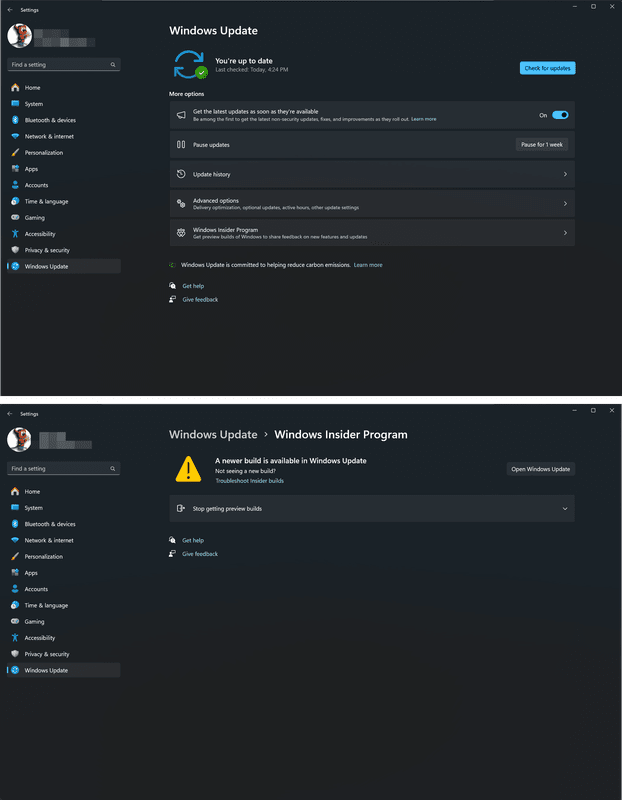Image resolution: width=622 pixels, height=800 pixels.
Task: Click the back arrow in the top Settings window
Action: [10, 10]
